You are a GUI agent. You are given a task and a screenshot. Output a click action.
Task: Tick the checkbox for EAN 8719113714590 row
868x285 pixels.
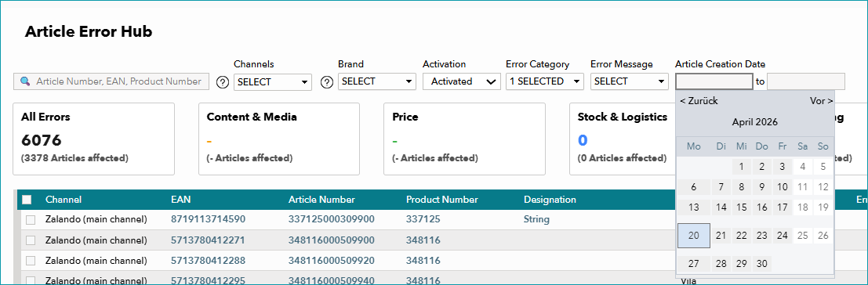click(31, 220)
